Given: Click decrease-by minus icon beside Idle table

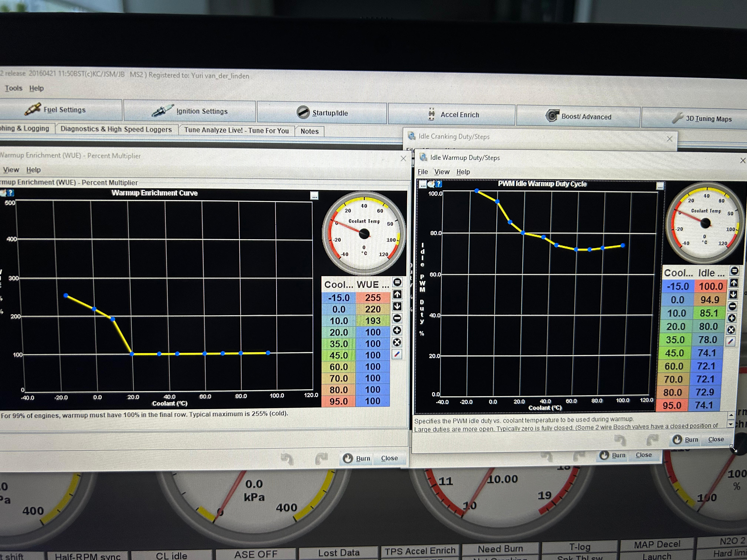Looking at the screenshot, I should click(x=733, y=306).
